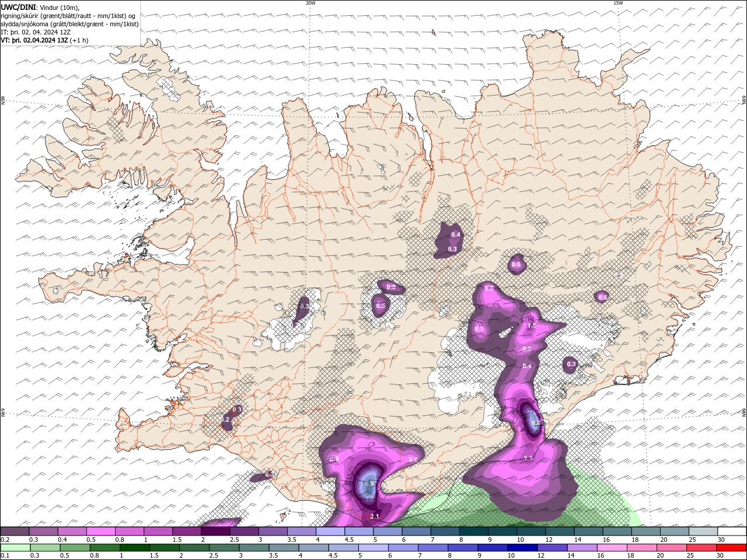
Task: Click the '15W' longitude label
Action: tap(618, 3)
